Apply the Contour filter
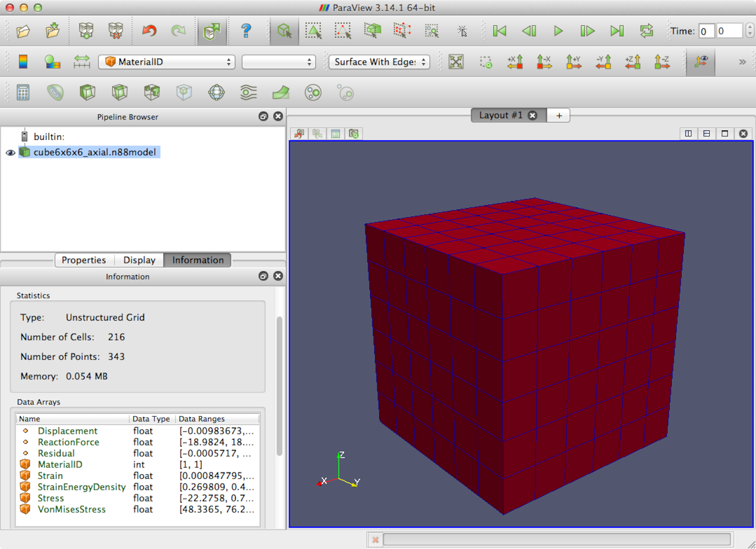 [x=55, y=92]
